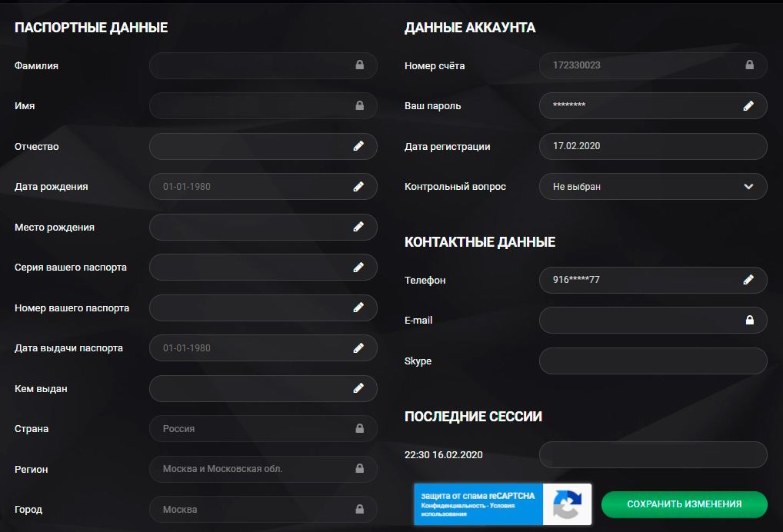Edit Серия вашего паспорта with pencil icon
The height and width of the screenshot is (532, 783).
pos(358,267)
